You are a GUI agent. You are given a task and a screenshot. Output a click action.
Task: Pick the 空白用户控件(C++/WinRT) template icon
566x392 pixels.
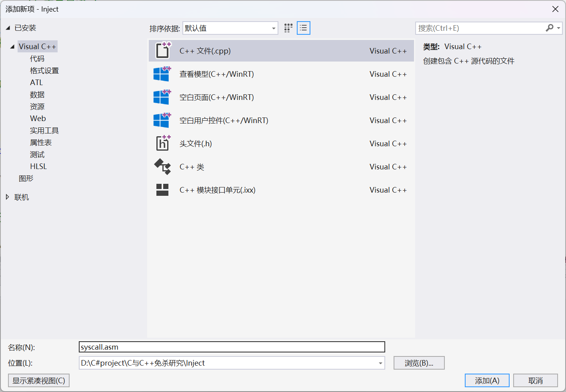pyautogui.click(x=162, y=120)
